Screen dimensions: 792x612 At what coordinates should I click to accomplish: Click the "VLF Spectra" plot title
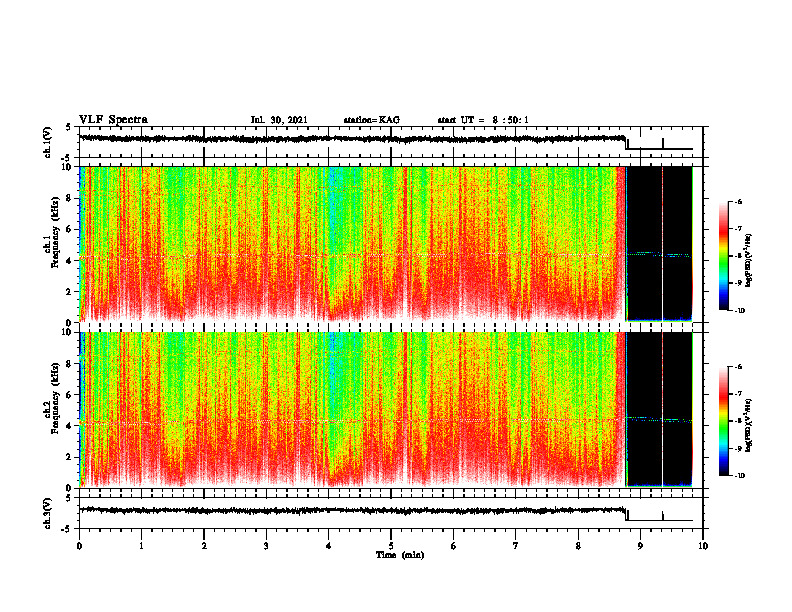click(113, 120)
